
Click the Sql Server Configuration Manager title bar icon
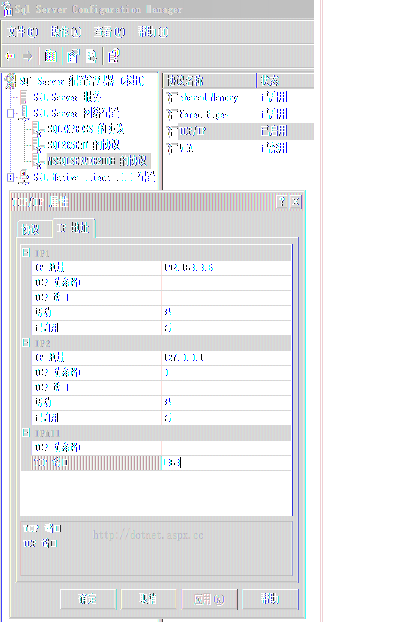[7, 9]
